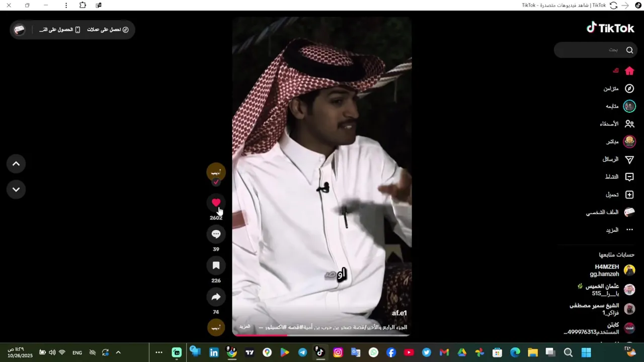Image resolution: width=644 pixels, height=362 pixels.
Task: Open the For You home tab
Action: pos(623,71)
